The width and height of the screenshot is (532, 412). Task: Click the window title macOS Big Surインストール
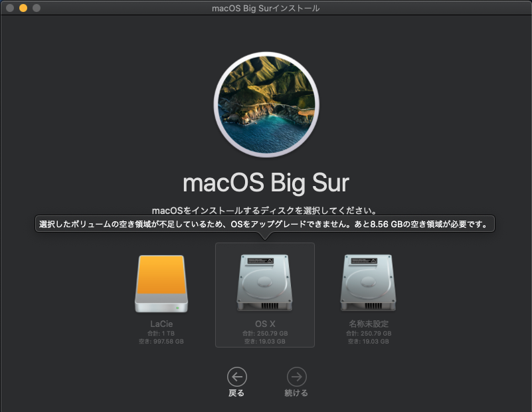266,8
